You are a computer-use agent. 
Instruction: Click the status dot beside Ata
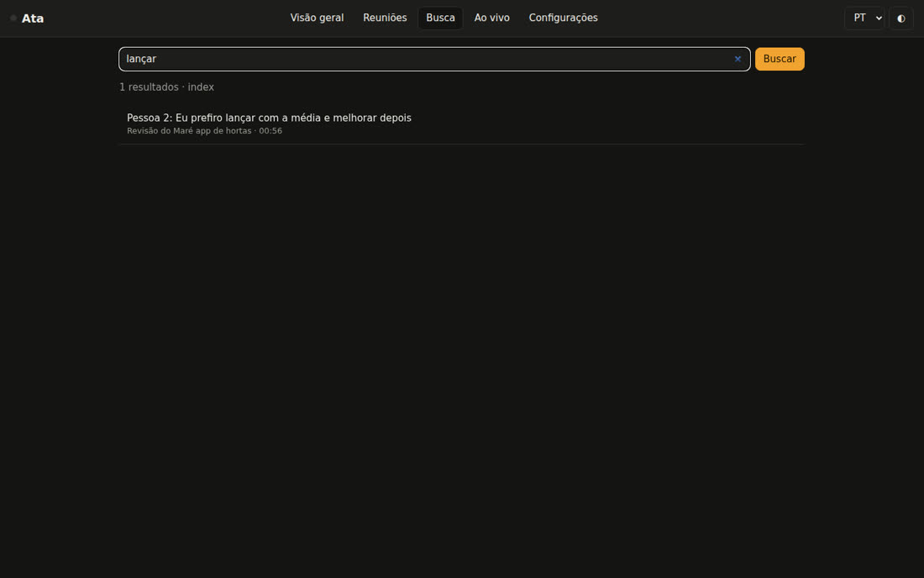(x=13, y=18)
